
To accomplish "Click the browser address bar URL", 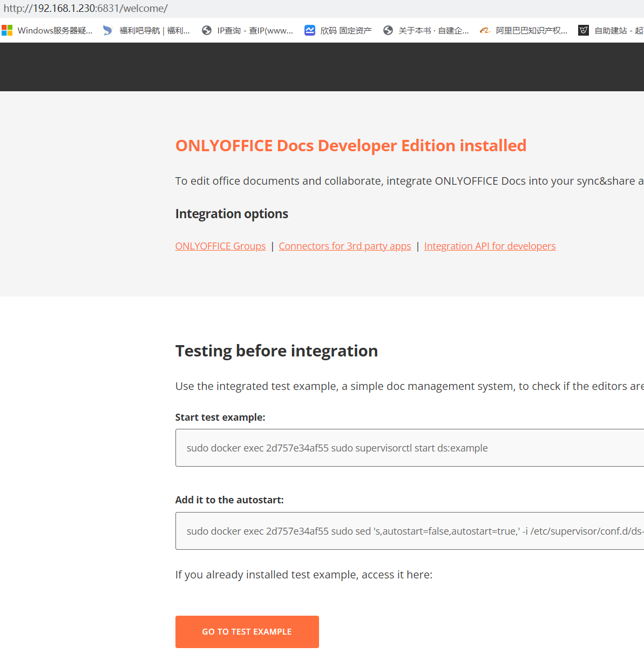I will coord(85,9).
